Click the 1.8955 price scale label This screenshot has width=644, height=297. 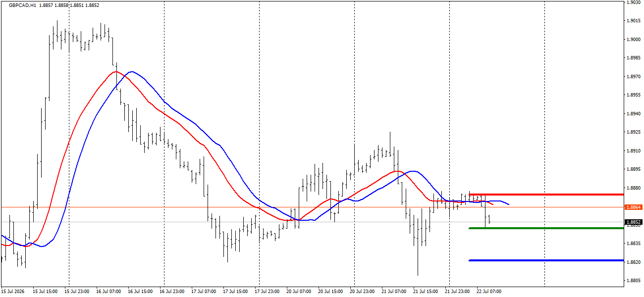(x=633, y=95)
